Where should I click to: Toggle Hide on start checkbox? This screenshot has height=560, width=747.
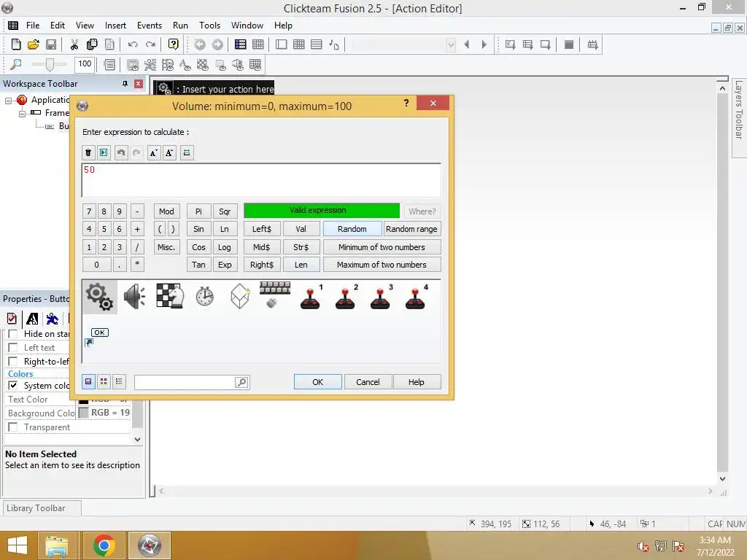click(13, 334)
